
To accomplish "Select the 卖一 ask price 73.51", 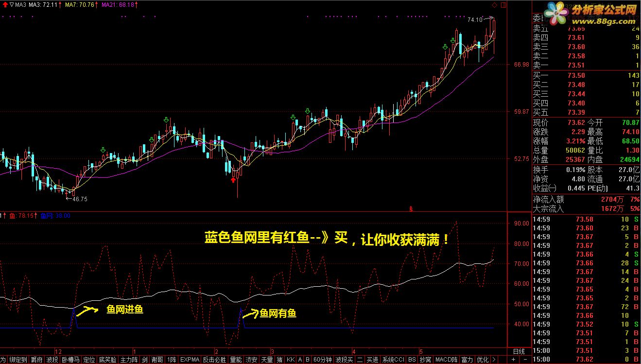I will (576, 65).
